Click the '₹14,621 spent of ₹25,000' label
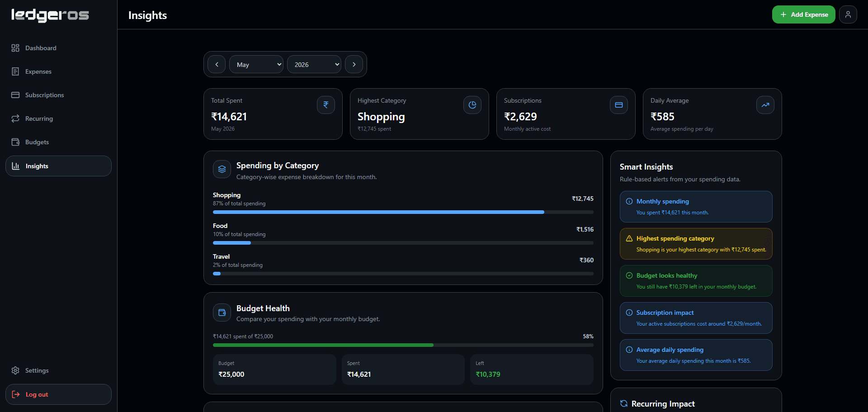The image size is (868, 412). coord(243,336)
